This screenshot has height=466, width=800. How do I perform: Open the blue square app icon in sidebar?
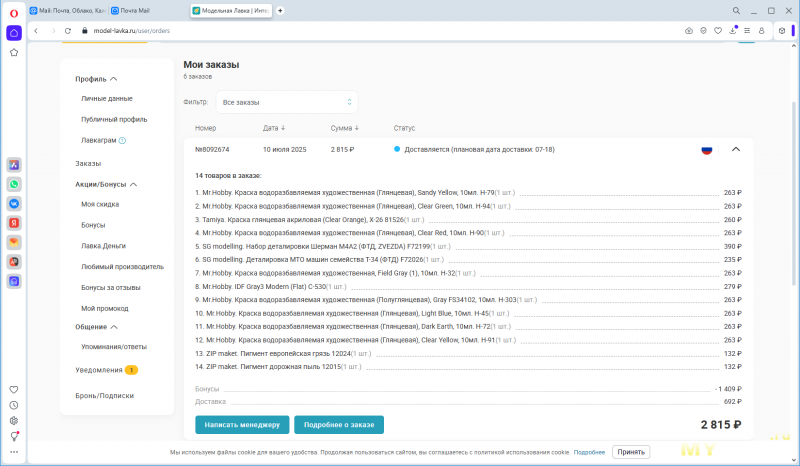pyautogui.click(x=14, y=281)
